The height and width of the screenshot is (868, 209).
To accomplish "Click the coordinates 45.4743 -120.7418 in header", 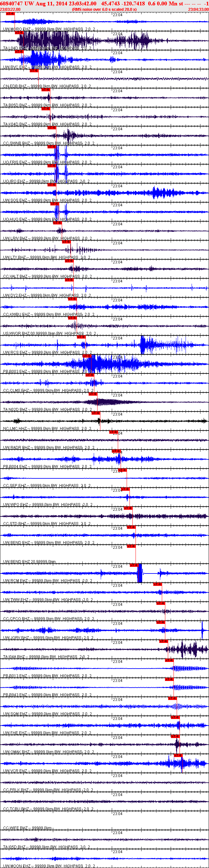I will 123,3.
